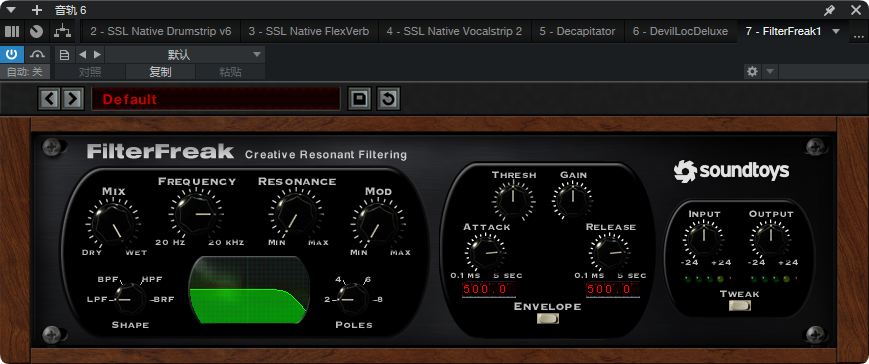
Task: Click the Release 500.0 value field
Action: (x=612, y=289)
